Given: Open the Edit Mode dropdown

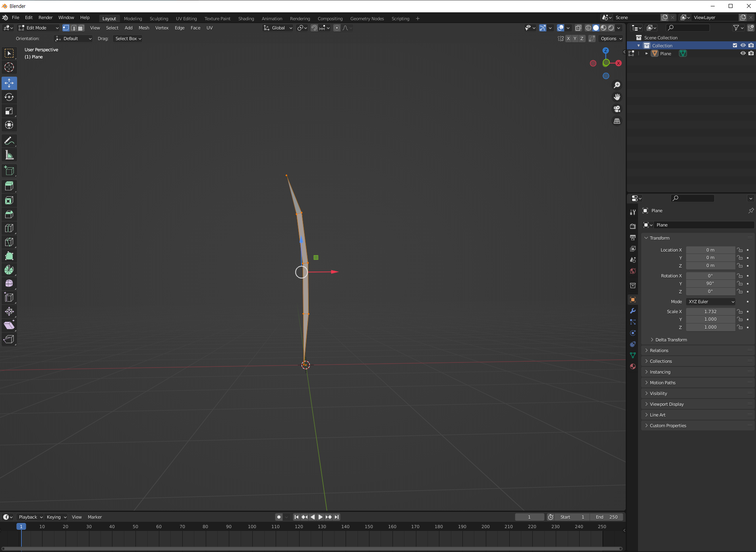Looking at the screenshot, I should (x=39, y=28).
